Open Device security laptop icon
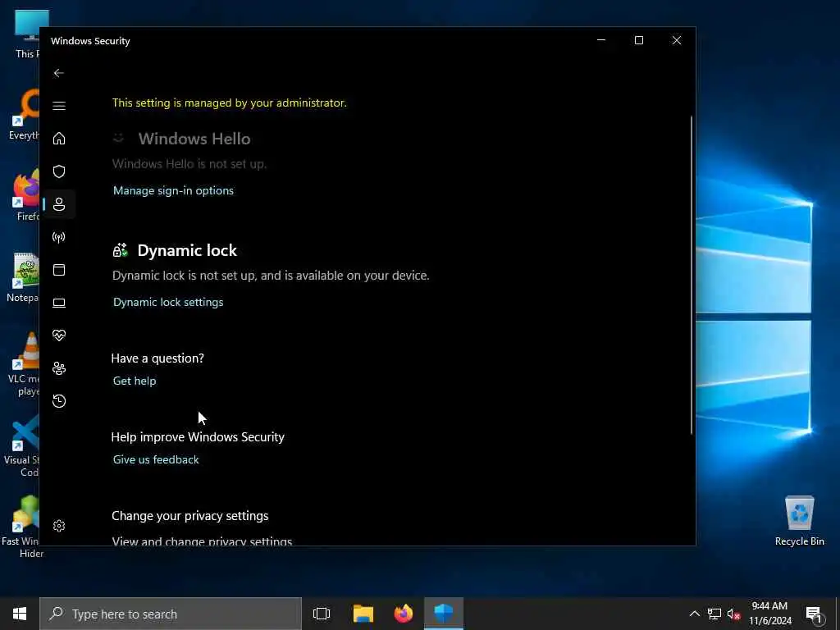Image resolution: width=840 pixels, height=630 pixels. [59, 303]
